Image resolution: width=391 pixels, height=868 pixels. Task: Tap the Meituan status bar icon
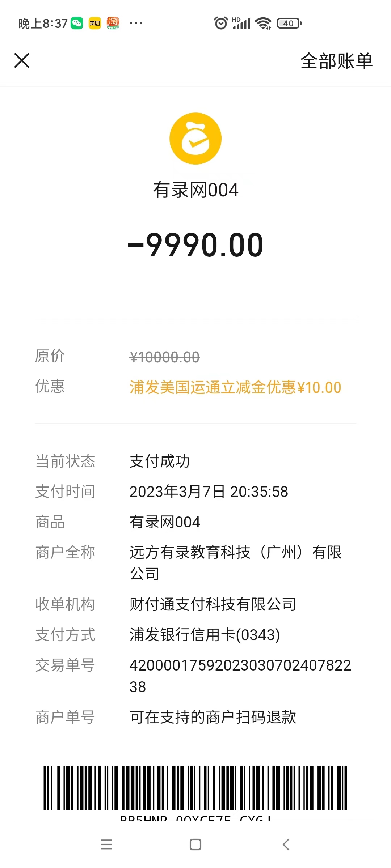pyautogui.click(x=95, y=24)
